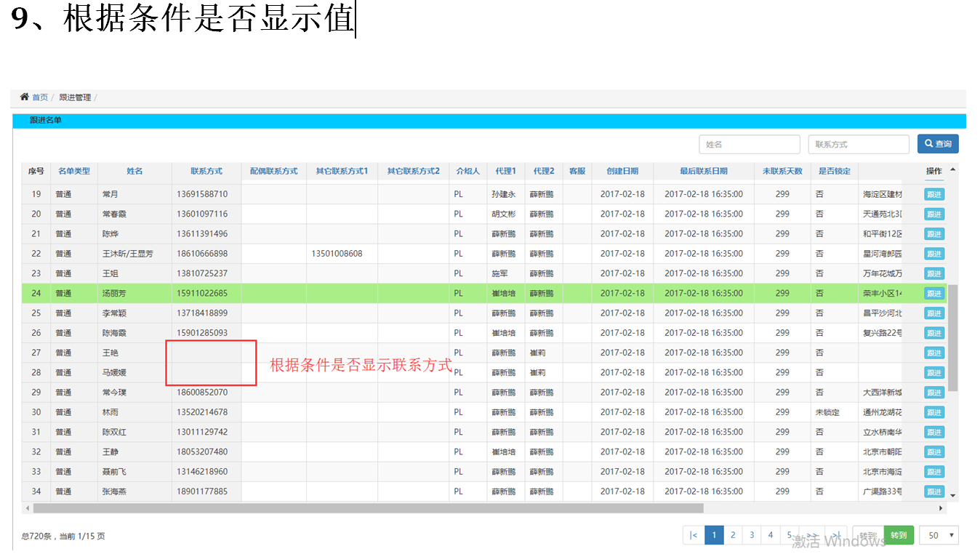Go to first page with |< button

coord(693,535)
